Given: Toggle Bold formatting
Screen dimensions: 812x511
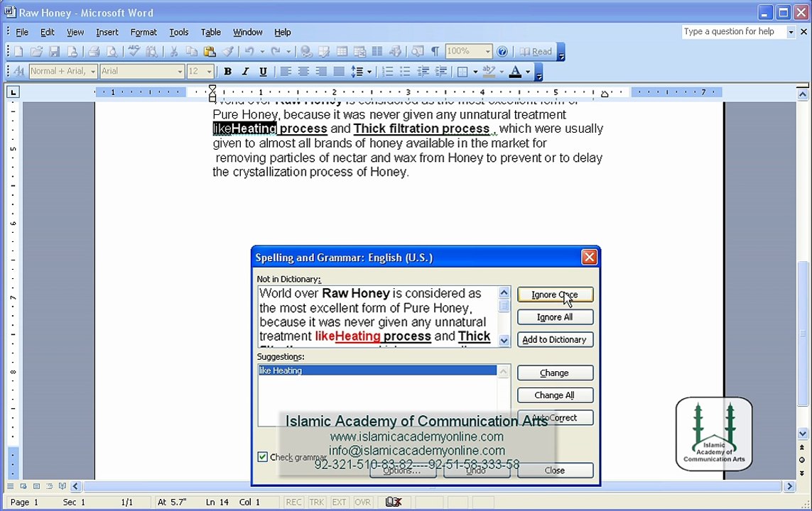Looking at the screenshot, I should click(227, 72).
